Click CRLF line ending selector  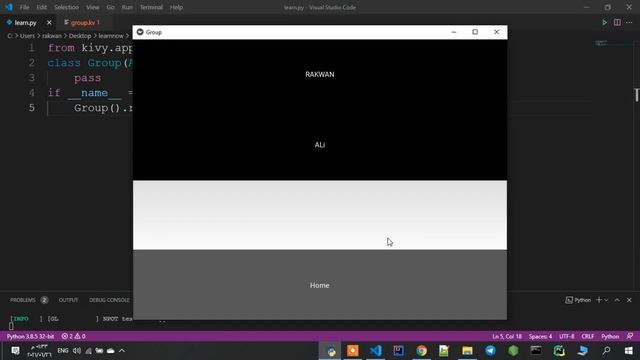[x=588, y=336]
